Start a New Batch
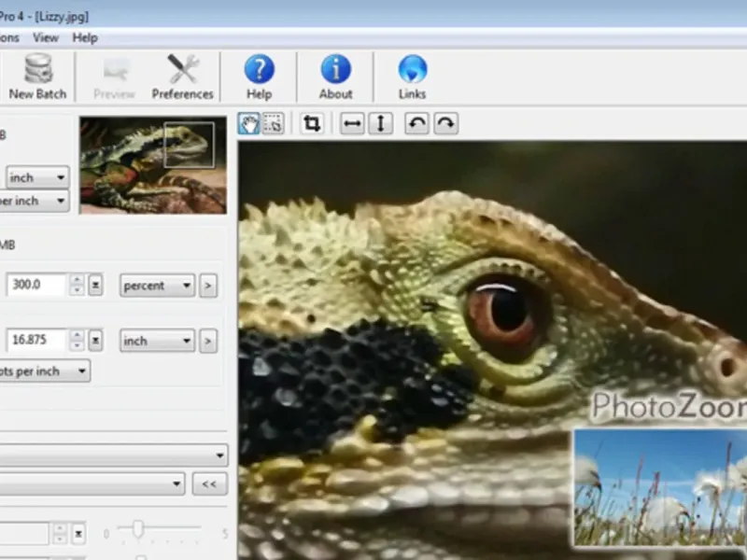Image resolution: width=747 pixels, height=560 pixels. tap(37, 77)
